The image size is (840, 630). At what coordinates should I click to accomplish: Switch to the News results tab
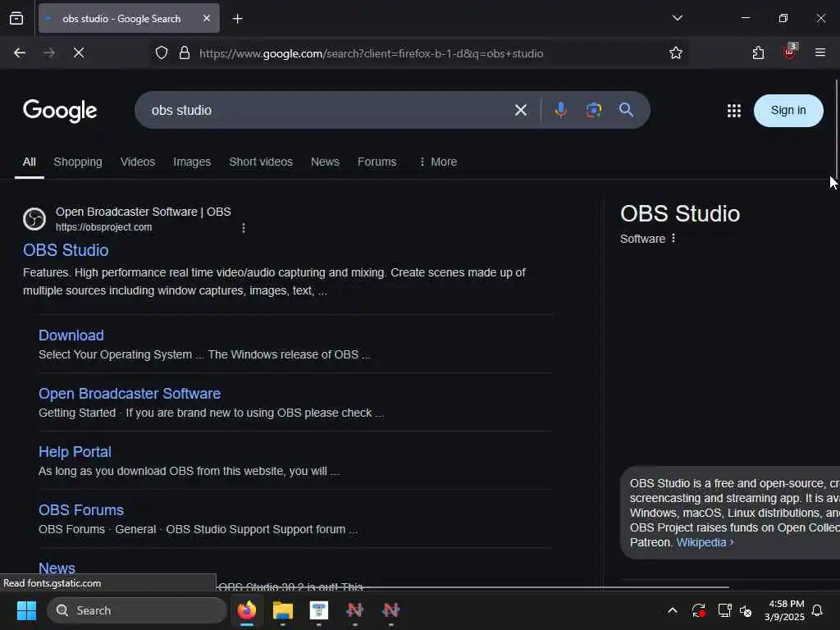tap(325, 162)
